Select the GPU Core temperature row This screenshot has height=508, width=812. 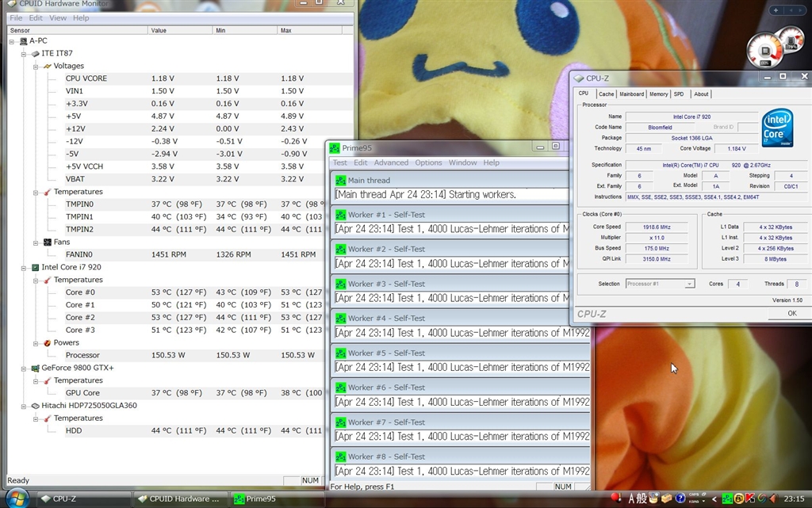[194, 393]
